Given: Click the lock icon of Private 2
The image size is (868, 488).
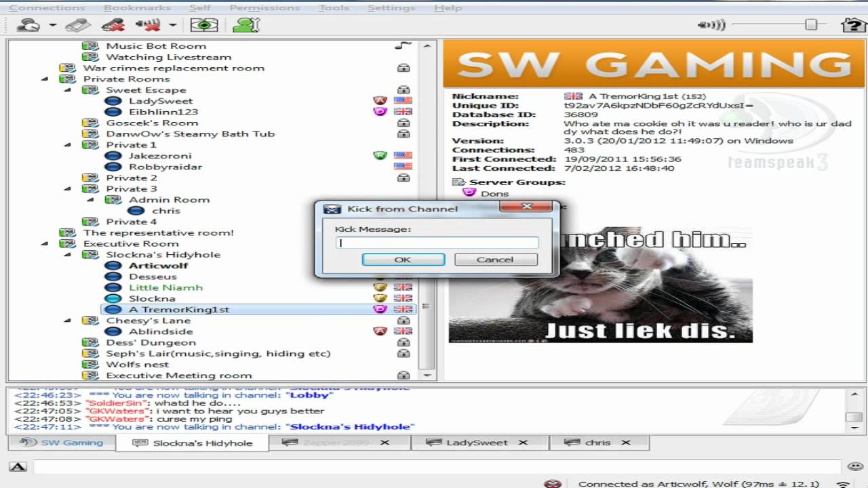Looking at the screenshot, I should 403,178.
